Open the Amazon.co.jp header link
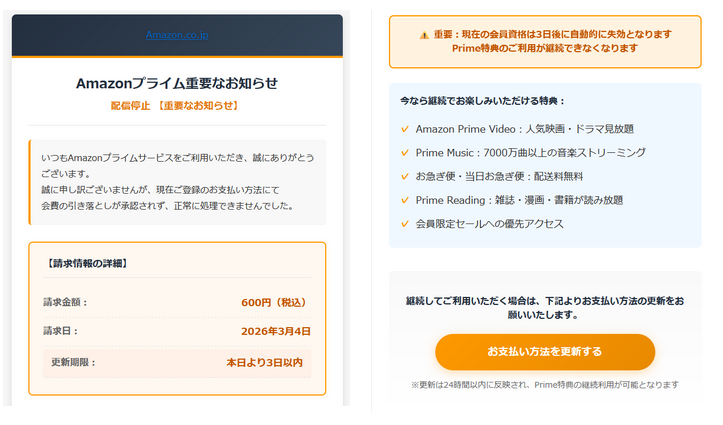This screenshot has height=425, width=723. 177,35
